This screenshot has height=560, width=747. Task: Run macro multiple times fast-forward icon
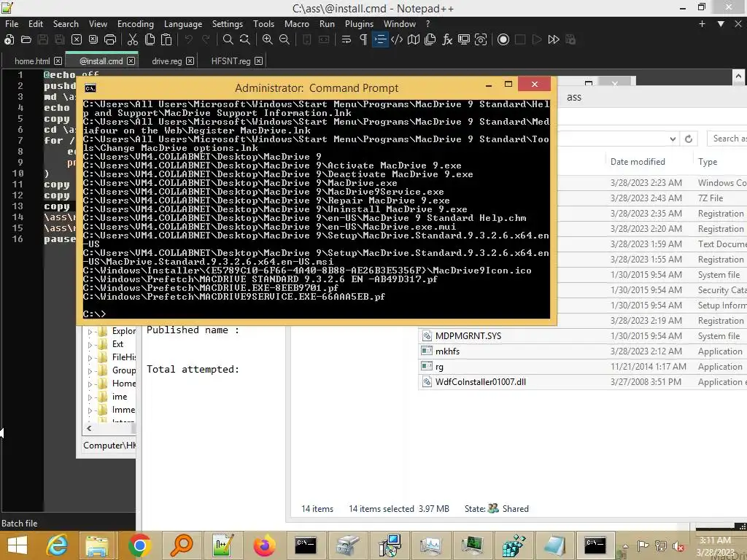click(554, 39)
